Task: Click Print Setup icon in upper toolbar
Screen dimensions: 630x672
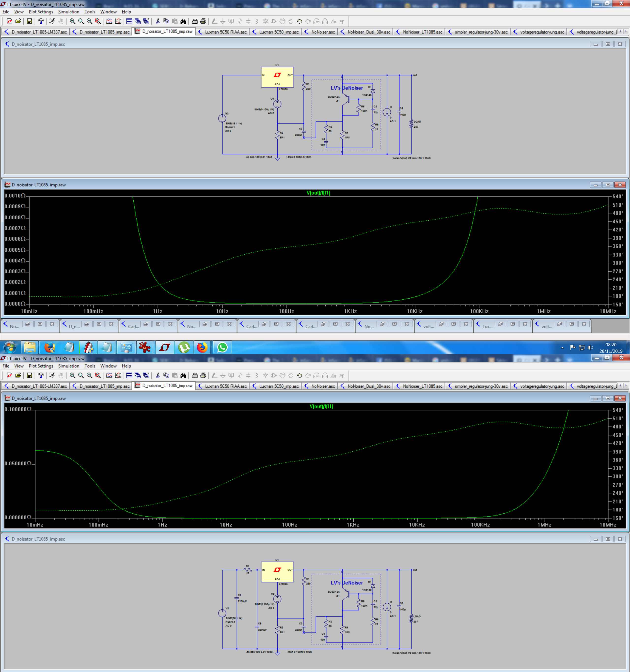Action: pyautogui.click(x=194, y=21)
